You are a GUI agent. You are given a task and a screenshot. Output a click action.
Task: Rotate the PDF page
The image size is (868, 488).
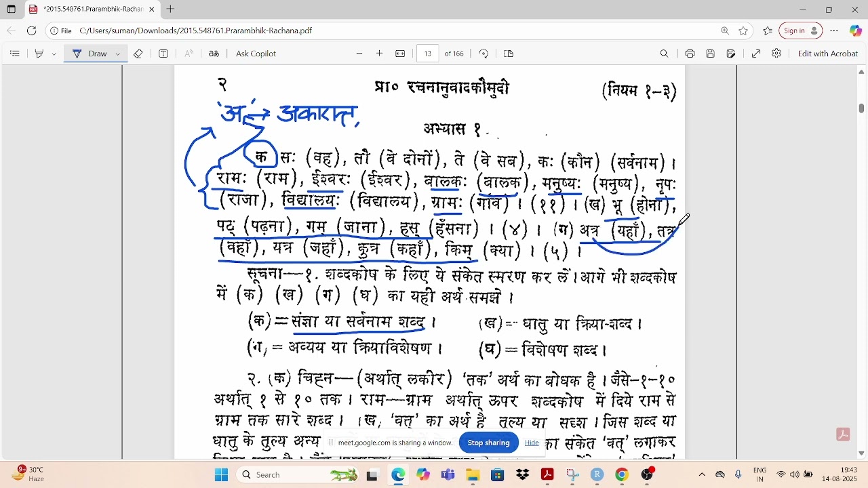click(x=484, y=54)
